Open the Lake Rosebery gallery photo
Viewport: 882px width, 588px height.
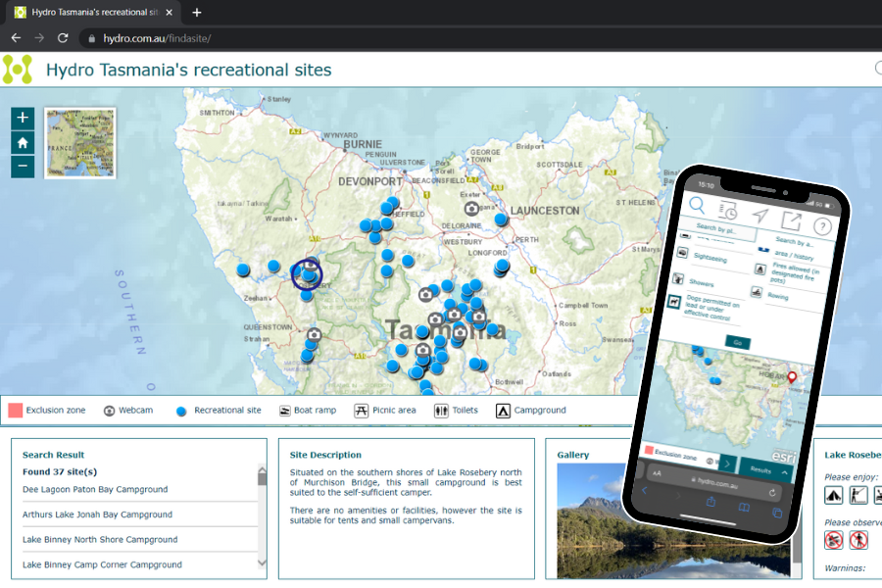click(x=673, y=520)
